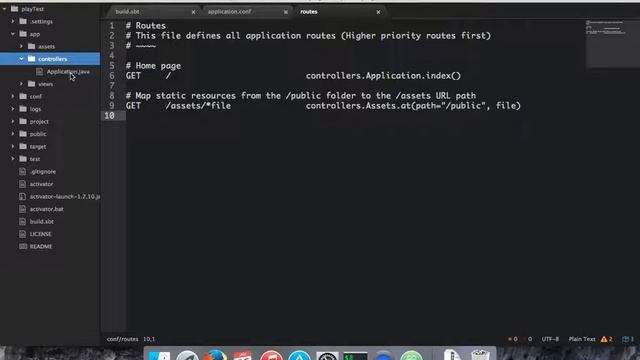Open Firefox from the Dock

click(215, 355)
